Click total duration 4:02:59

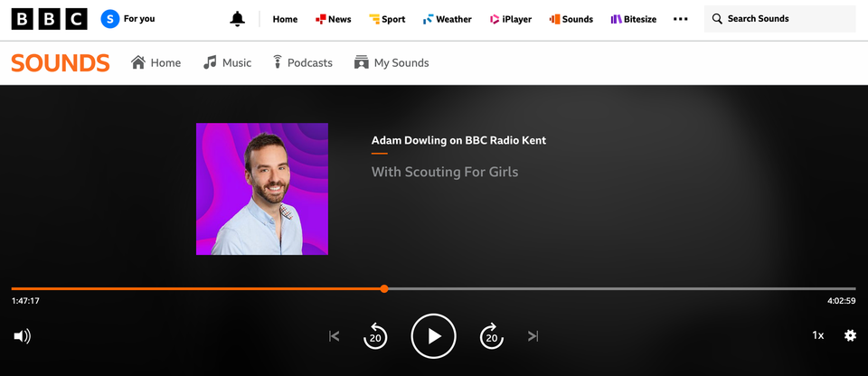point(842,301)
